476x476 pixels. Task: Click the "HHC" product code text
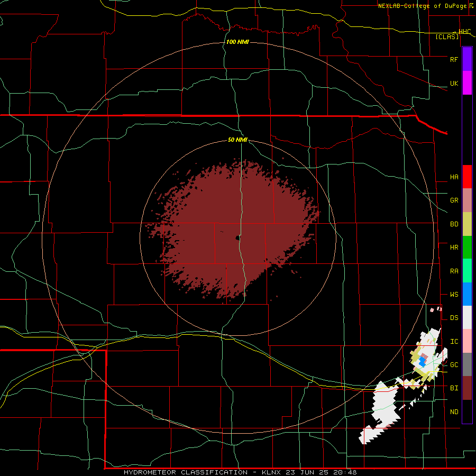(464, 32)
